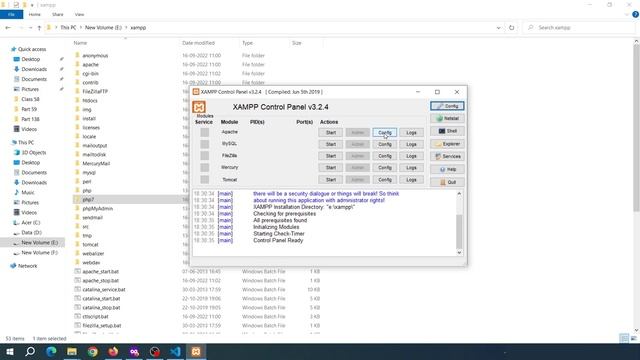Toggle the Apache service checkbox

click(204, 132)
